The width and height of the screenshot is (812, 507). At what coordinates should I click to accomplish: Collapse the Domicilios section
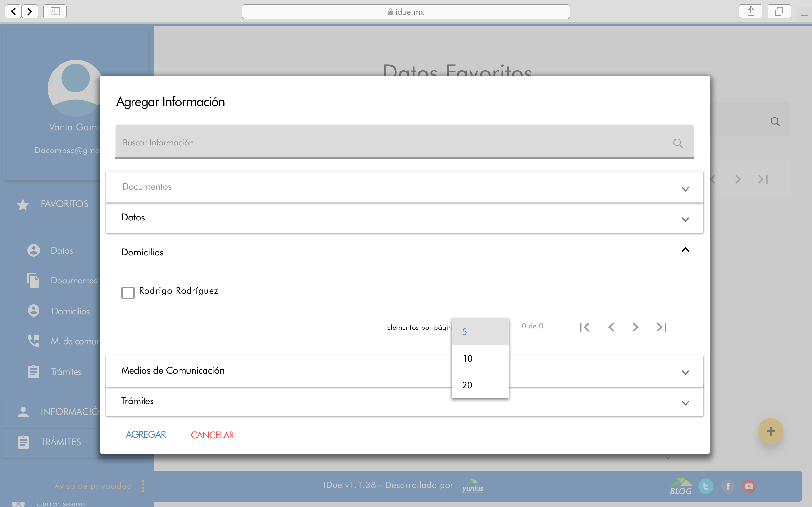[x=685, y=250]
